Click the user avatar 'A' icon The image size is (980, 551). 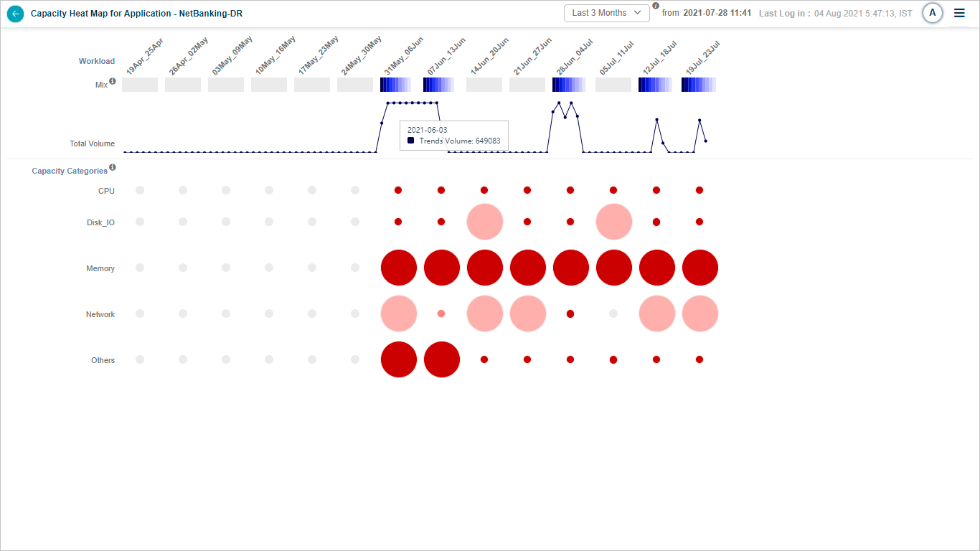[932, 13]
